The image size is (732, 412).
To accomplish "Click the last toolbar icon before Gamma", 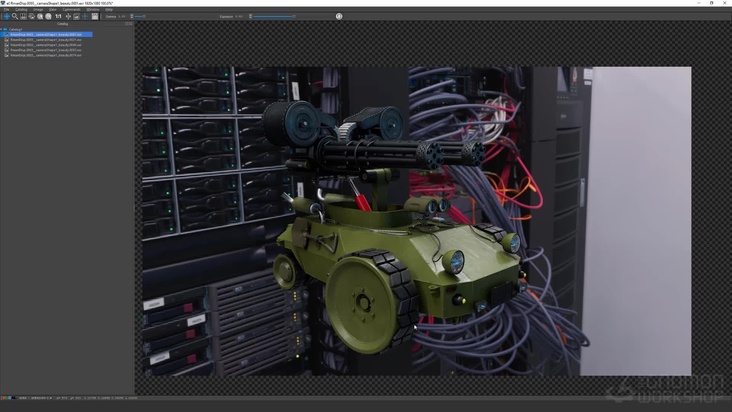I will pos(95,16).
